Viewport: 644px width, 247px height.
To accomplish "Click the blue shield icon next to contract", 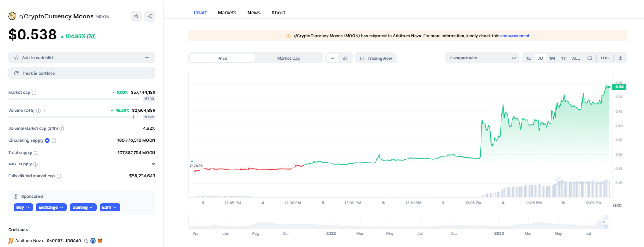I will tap(93, 241).
